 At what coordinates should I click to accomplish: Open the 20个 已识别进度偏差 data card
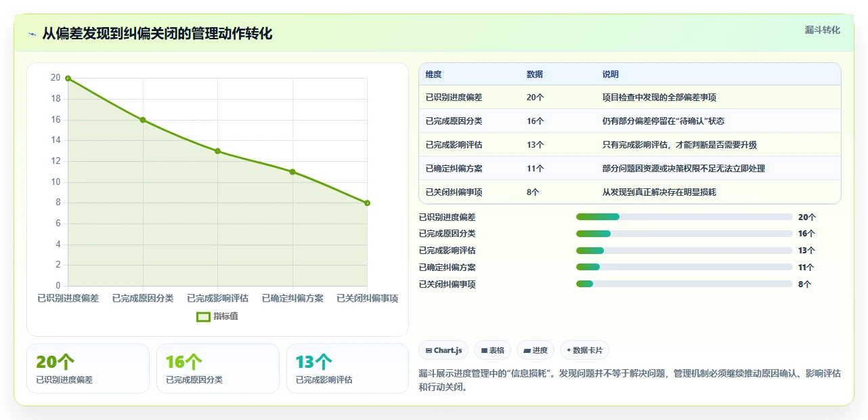(x=88, y=369)
